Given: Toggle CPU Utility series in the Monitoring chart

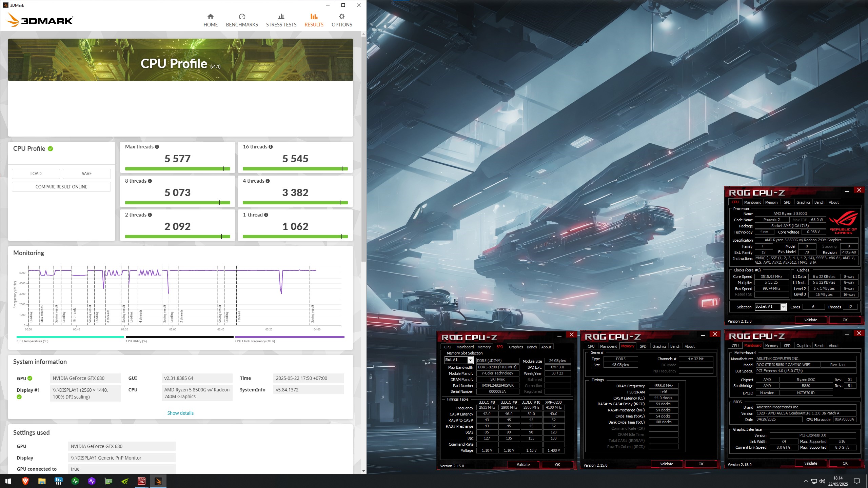Looking at the screenshot, I should click(x=179, y=339).
